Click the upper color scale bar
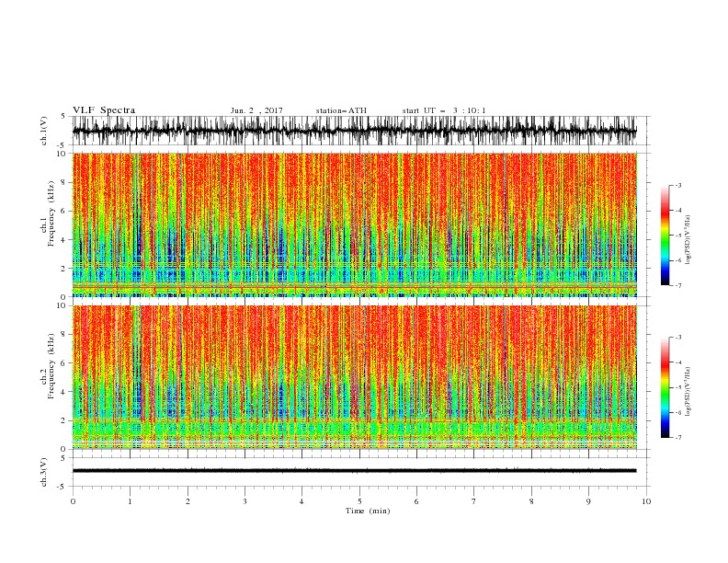The height and width of the screenshot is (563, 728). 665,236
